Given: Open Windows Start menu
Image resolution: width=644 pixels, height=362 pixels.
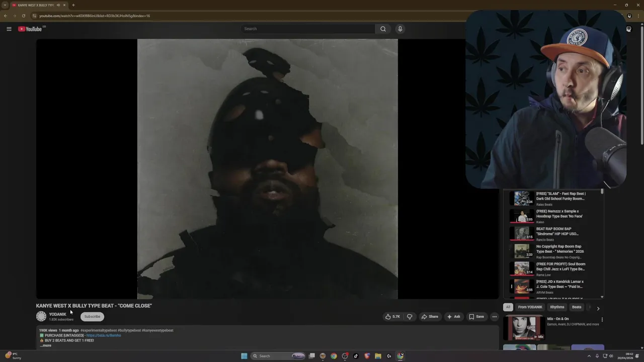Looking at the screenshot, I should 244,356.
